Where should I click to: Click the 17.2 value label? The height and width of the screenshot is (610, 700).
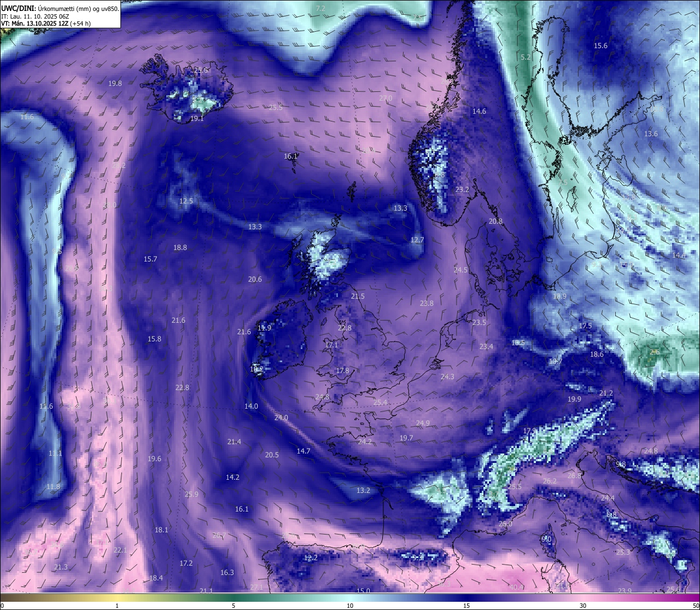[x=186, y=563]
